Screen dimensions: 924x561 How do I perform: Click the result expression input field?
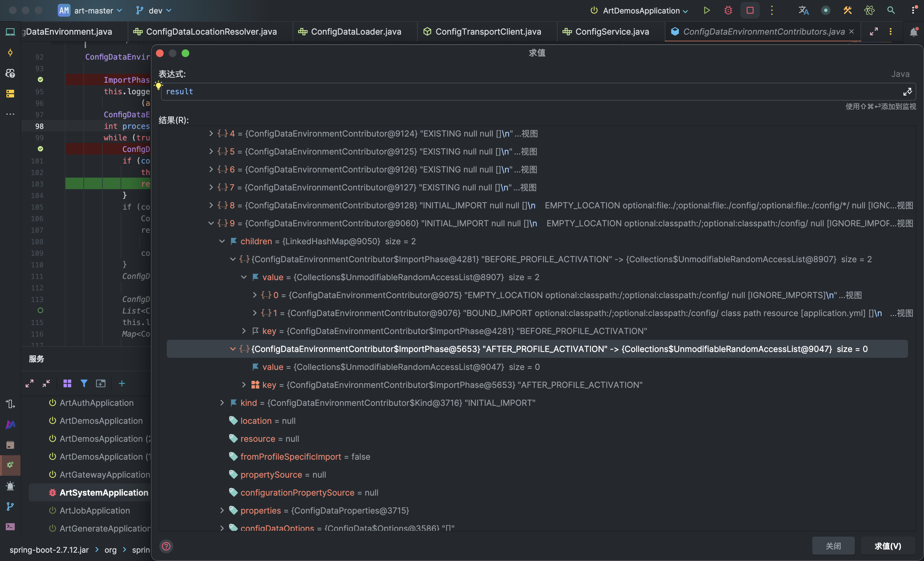click(525, 92)
